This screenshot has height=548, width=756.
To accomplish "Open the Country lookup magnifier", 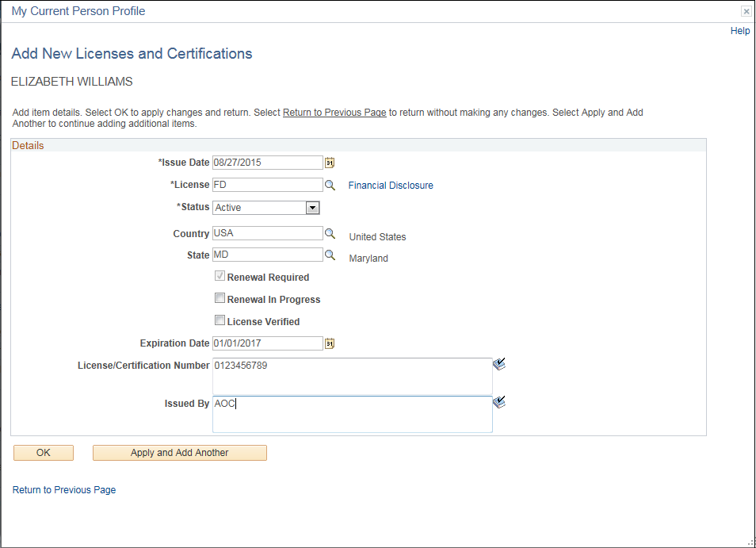I will tap(330, 233).
